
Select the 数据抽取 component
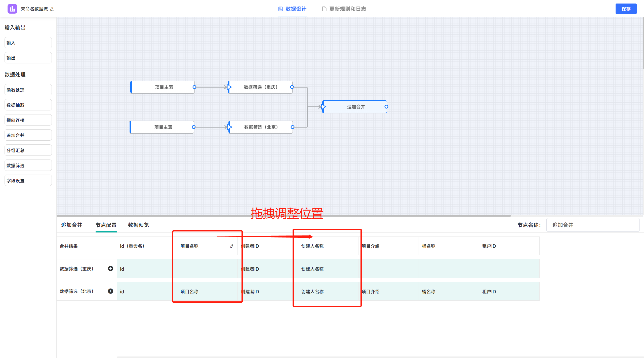[x=28, y=105]
